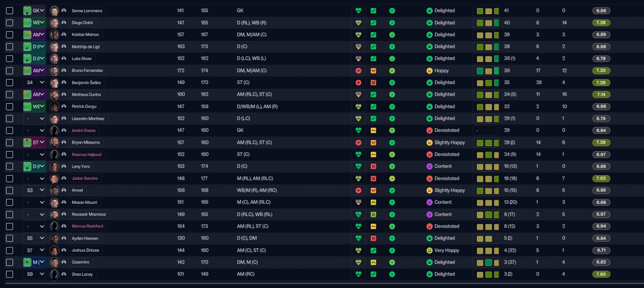Tick the checkbox for Rasmus Højlund
The width and height of the screenshot is (644, 288).
(x=10, y=155)
